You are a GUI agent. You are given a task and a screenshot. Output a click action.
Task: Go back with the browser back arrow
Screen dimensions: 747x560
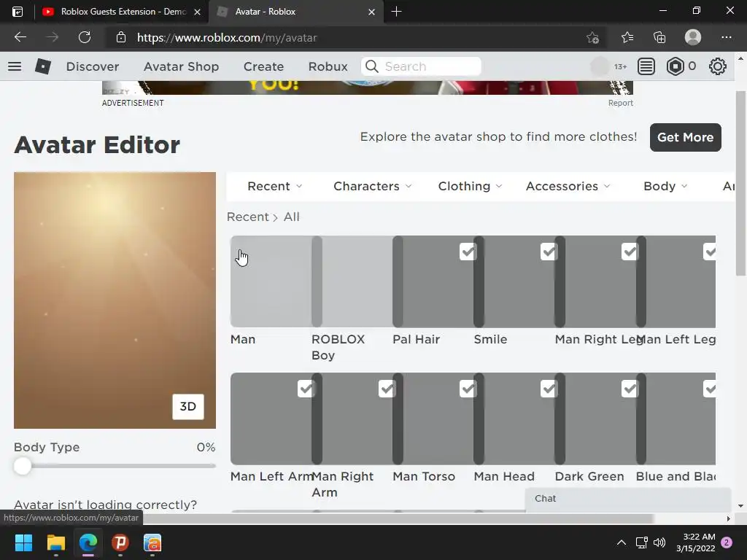pos(20,37)
